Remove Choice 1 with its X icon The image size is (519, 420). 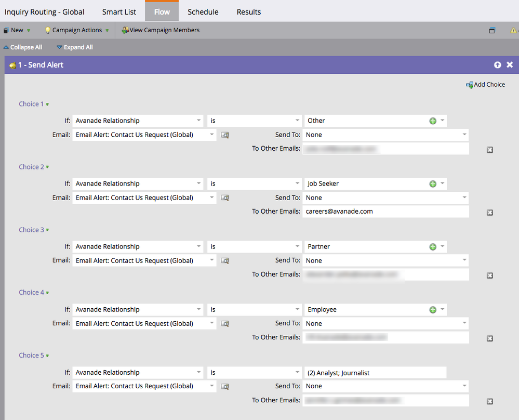490,150
